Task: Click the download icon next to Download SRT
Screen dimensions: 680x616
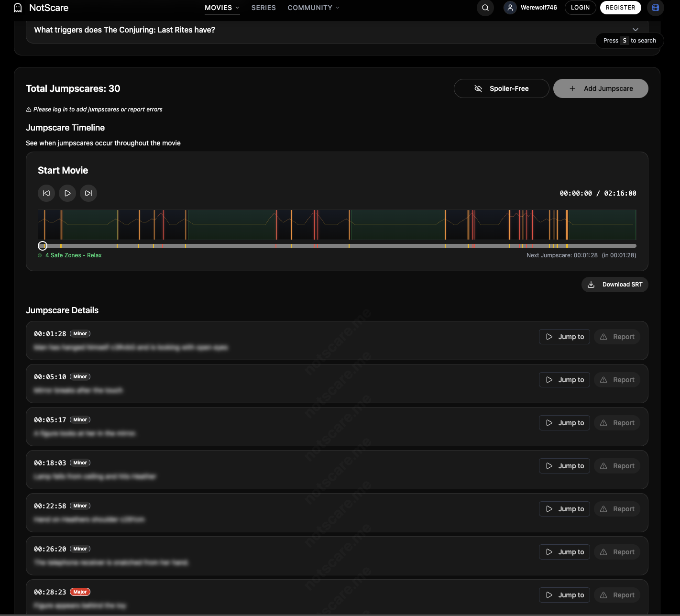Action: coord(592,284)
